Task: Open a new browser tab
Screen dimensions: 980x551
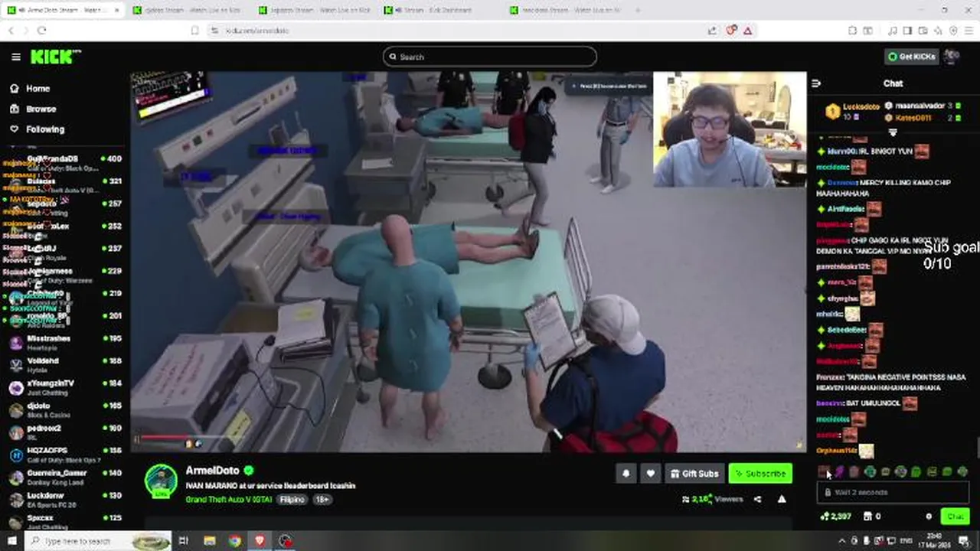Action: [638, 10]
